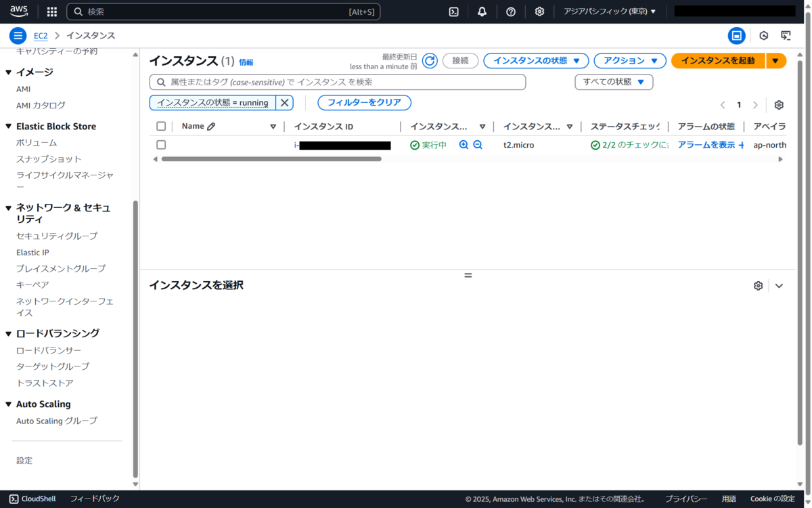Open the launch instance split arrow
Image resolution: width=812 pixels, height=508 pixels.
click(x=775, y=61)
